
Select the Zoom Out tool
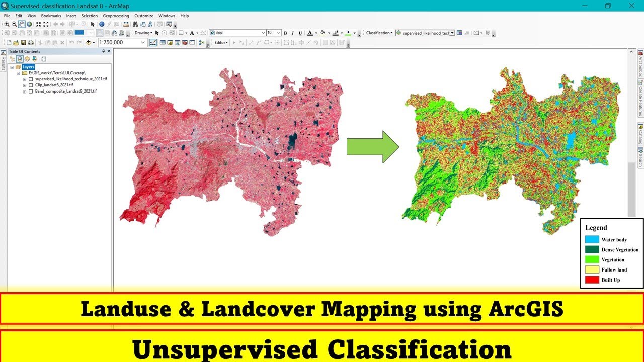pos(14,24)
